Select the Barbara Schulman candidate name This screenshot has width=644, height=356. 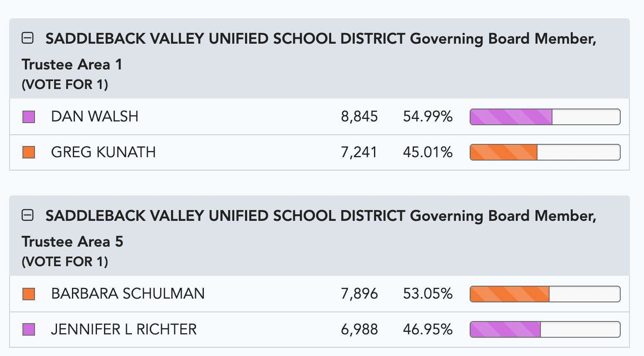(x=128, y=294)
